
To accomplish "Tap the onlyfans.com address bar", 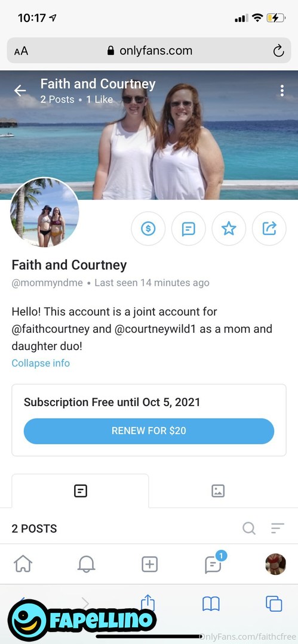I will (149, 51).
